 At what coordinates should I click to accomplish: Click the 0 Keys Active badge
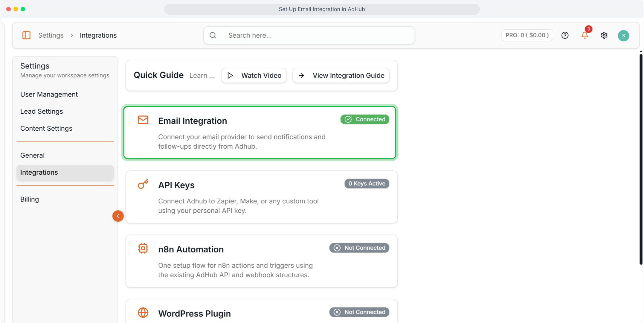click(x=367, y=184)
